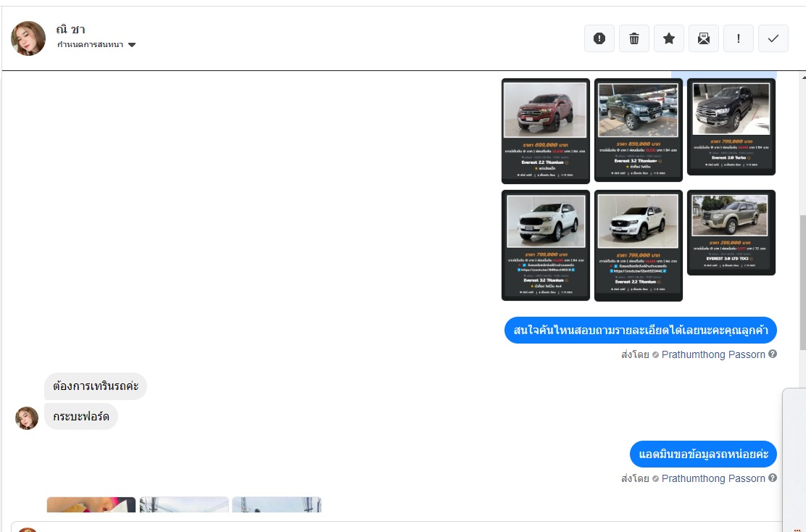The width and height of the screenshot is (806, 532).
Task: Select message ต้องการเทรินรถค่ะ
Action: (96, 386)
